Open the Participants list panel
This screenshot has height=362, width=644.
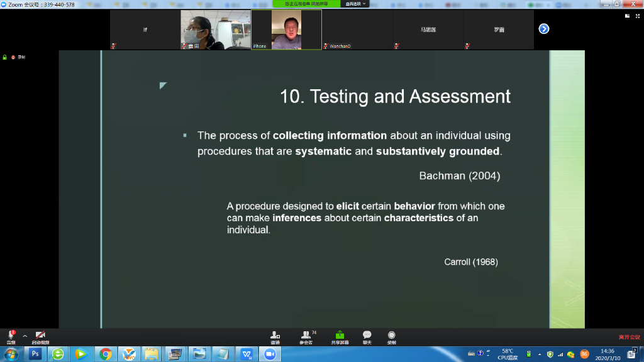[306, 336]
